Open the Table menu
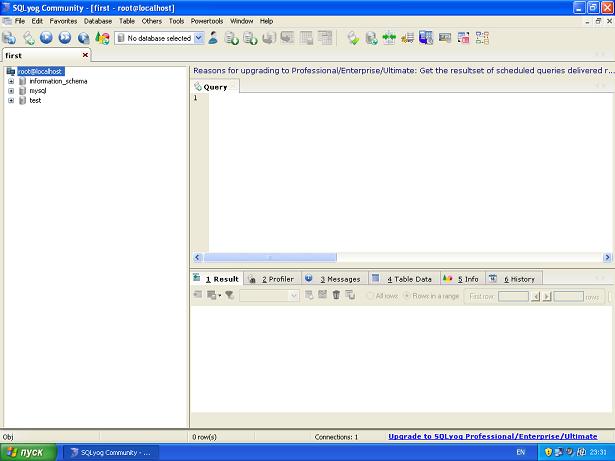615x461 pixels. (127, 21)
